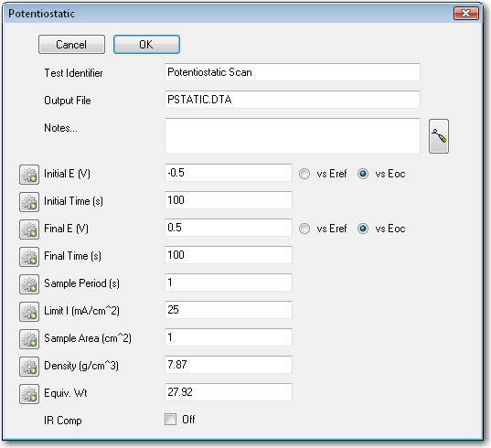Click the Output File field PSTATIC.DTA
This screenshot has width=491, height=448.
293,100
